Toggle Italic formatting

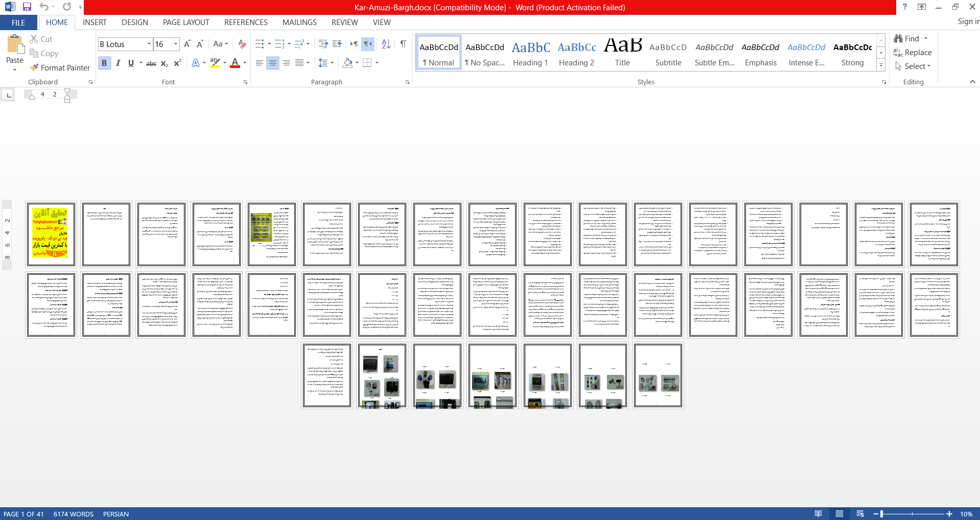(118, 63)
